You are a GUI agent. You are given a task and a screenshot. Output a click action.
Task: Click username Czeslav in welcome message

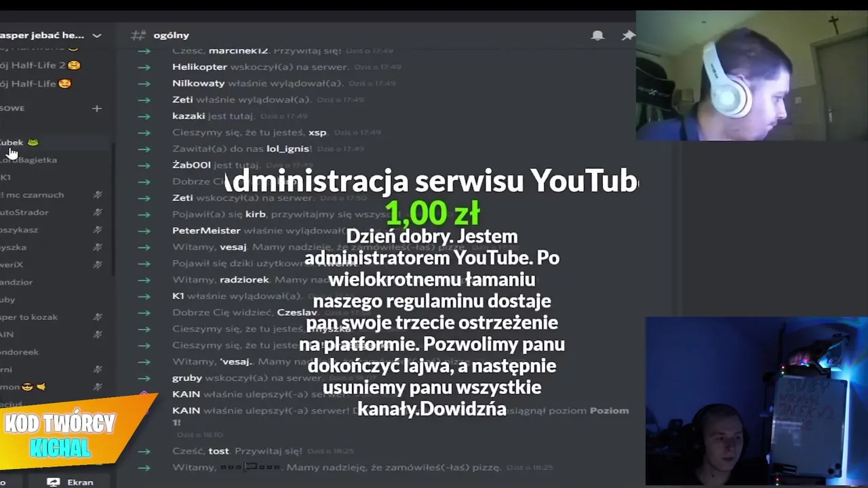pos(297,312)
